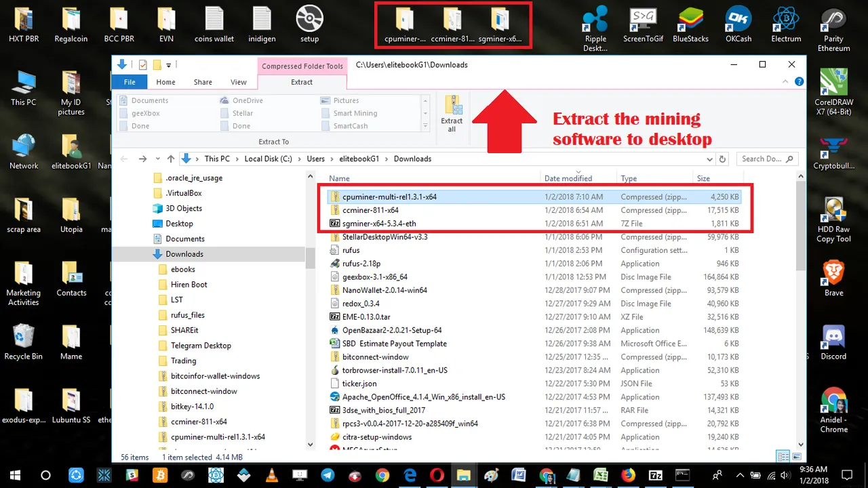Select Desktop in the navigation pane

179,224
